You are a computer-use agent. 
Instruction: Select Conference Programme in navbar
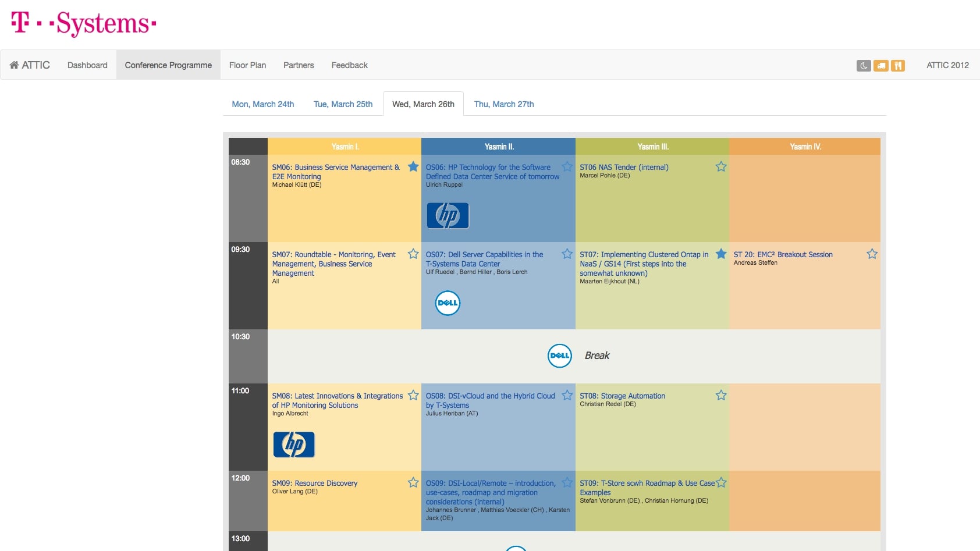tap(168, 65)
